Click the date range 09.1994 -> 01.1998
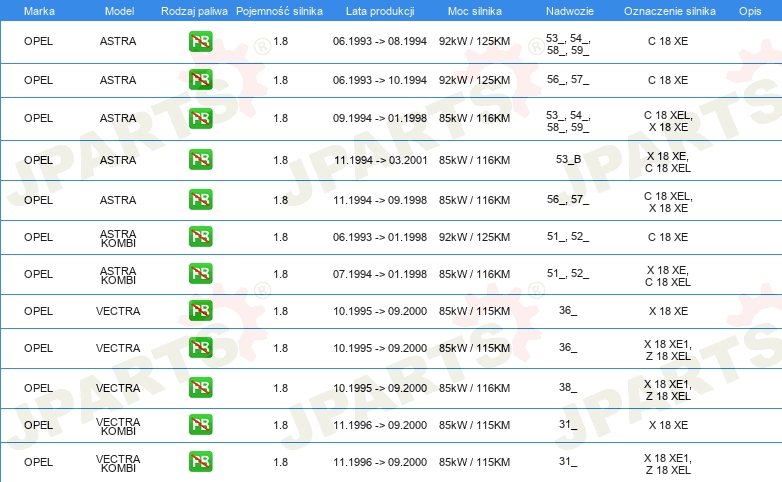782x482 pixels. click(380, 118)
